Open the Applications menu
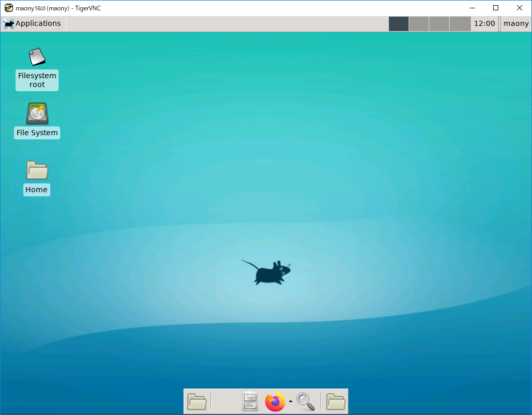Screen dimensions: 532x415 [32, 23]
